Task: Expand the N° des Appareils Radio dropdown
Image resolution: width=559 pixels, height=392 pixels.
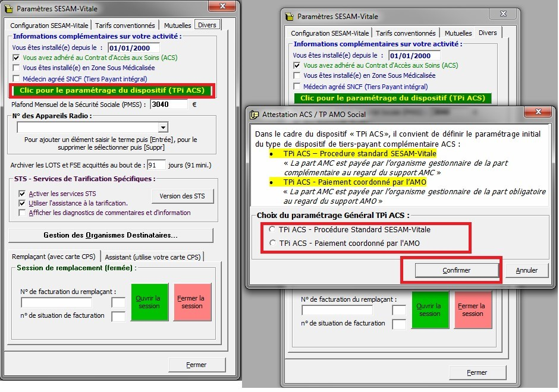Action: click(163, 127)
